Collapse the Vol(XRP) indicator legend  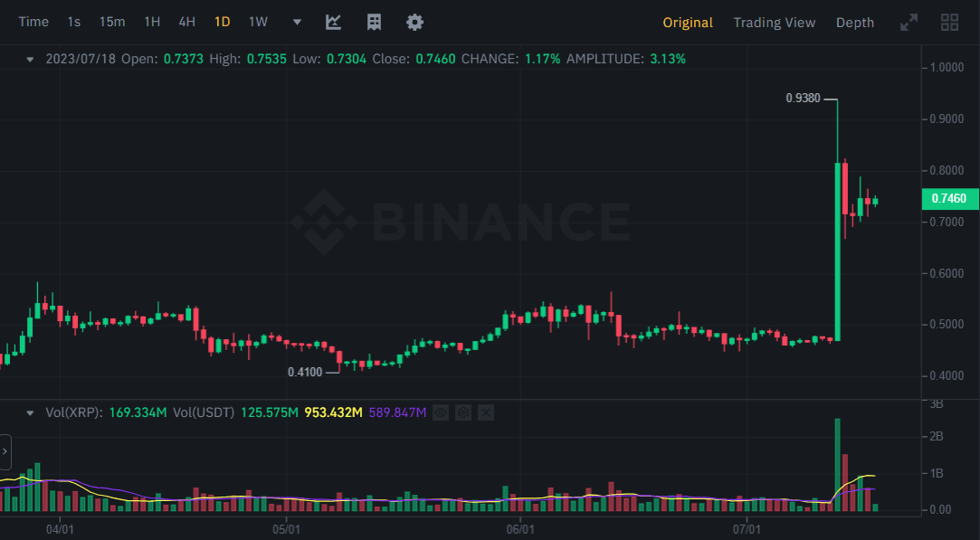point(30,412)
